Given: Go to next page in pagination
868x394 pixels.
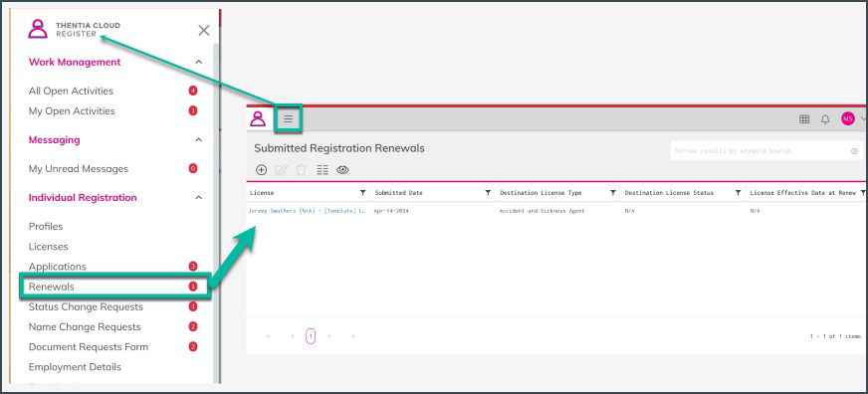Looking at the screenshot, I should [329, 336].
